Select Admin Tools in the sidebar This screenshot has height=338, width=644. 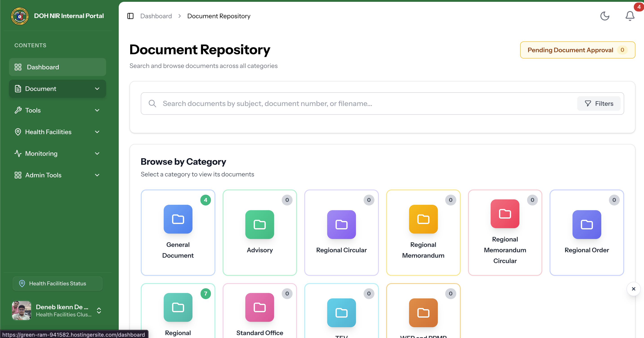coord(58,175)
